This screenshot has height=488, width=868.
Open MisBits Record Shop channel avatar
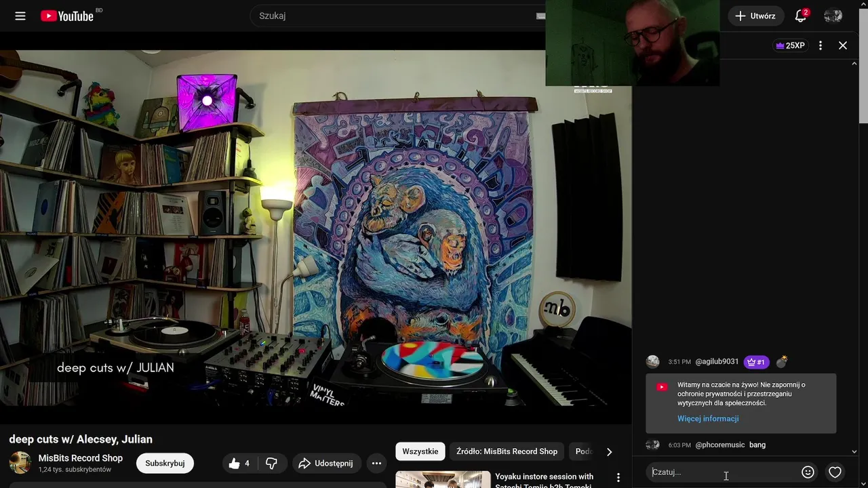click(x=20, y=463)
